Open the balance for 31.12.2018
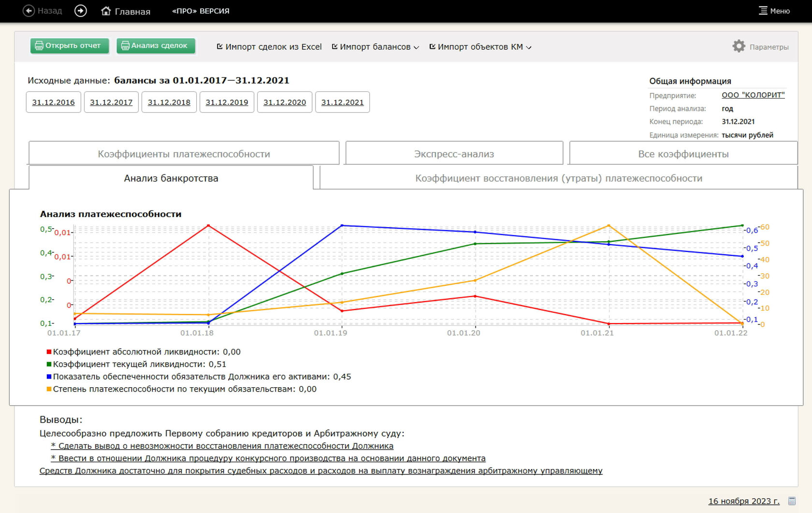The height and width of the screenshot is (513, 812). 169,102
